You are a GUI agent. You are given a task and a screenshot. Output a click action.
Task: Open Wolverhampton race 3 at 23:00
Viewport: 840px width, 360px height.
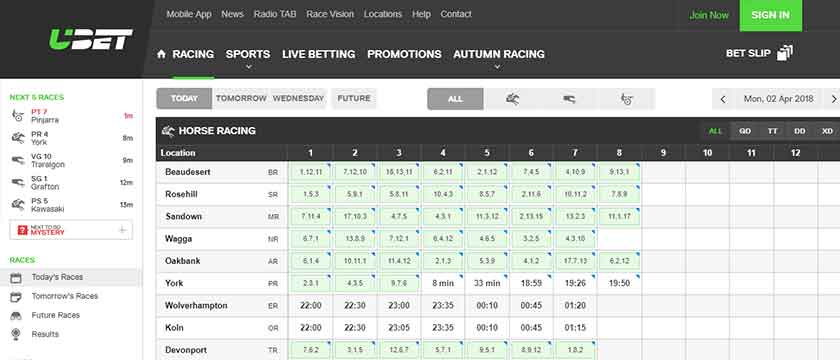coord(399,306)
